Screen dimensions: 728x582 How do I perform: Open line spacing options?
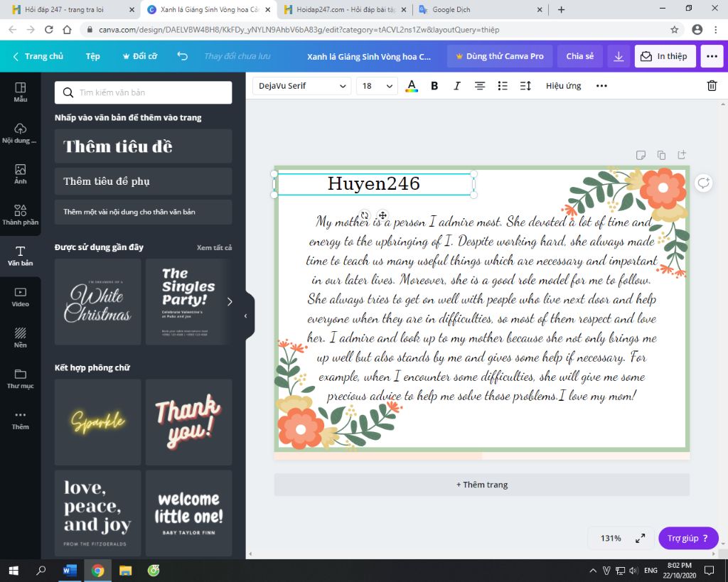[x=525, y=86]
